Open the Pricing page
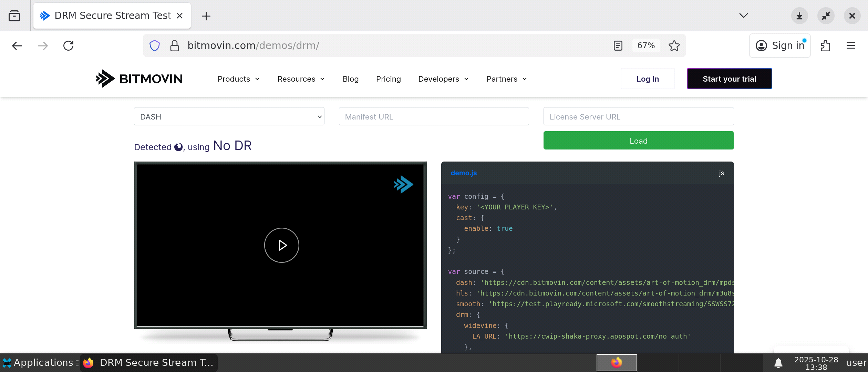The height and width of the screenshot is (372, 868). 388,79
